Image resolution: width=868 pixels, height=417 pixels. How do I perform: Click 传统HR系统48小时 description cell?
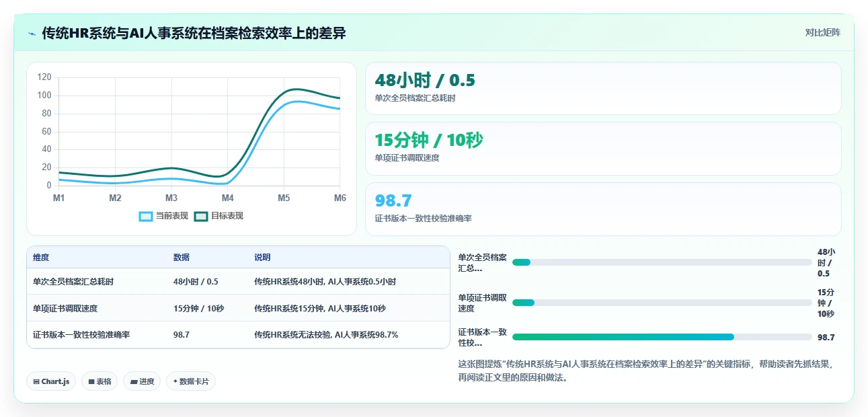pos(325,282)
